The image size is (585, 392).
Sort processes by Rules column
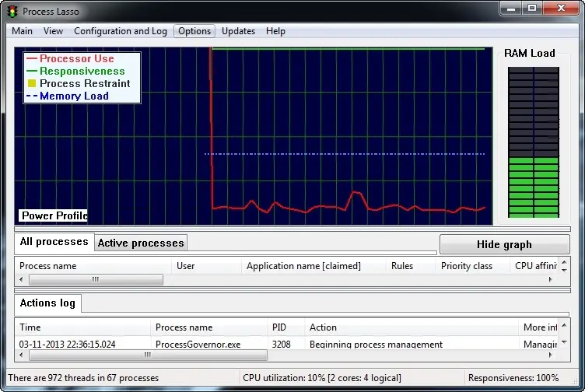(411, 266)
